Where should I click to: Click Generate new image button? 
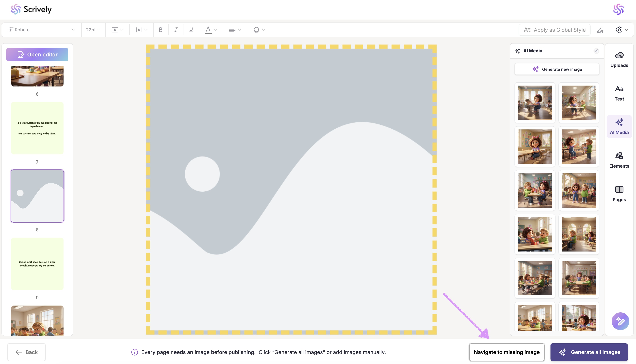tap(557, 69)
